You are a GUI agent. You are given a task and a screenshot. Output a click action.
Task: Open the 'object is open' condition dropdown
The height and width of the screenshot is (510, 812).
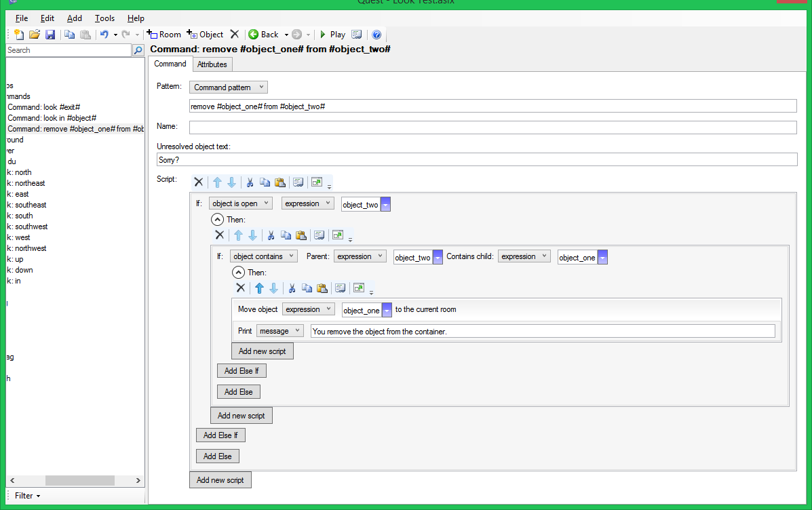(240, 203)
